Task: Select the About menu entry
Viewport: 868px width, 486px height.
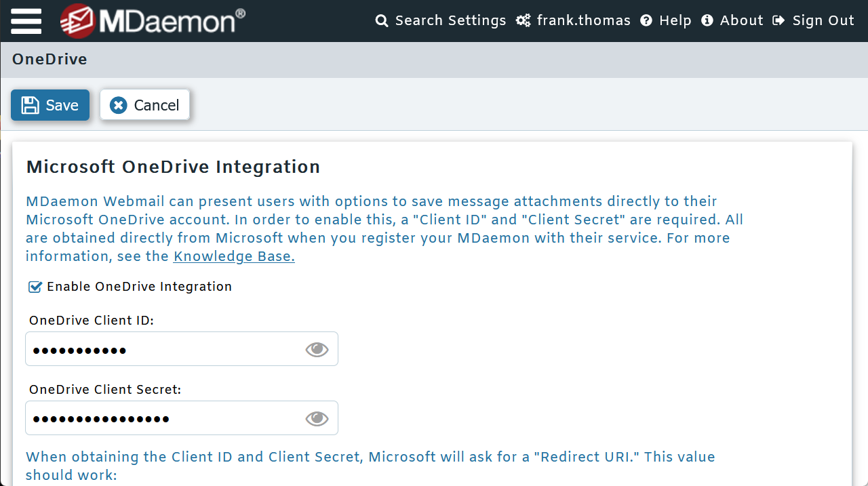Action: pos(741,20)
